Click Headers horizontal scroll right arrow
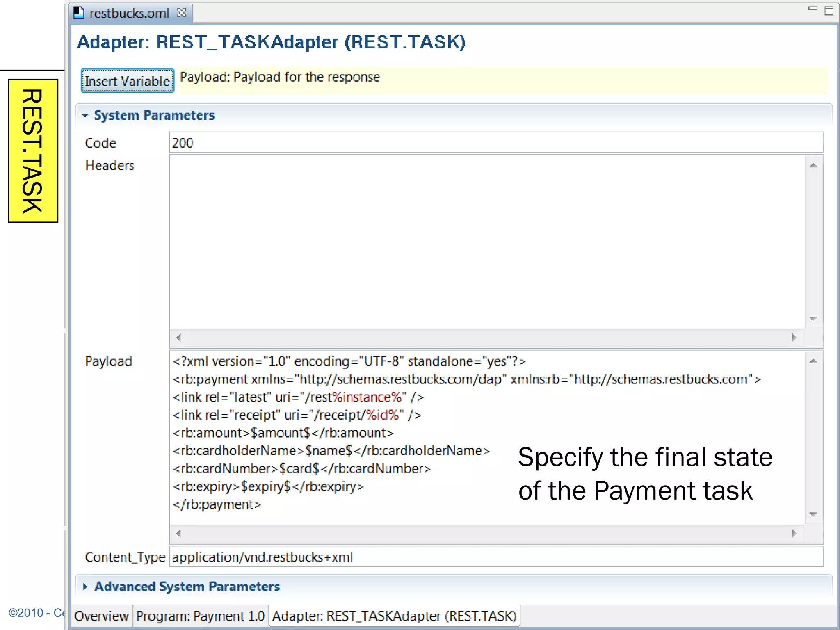 click(x=794, y=338)
